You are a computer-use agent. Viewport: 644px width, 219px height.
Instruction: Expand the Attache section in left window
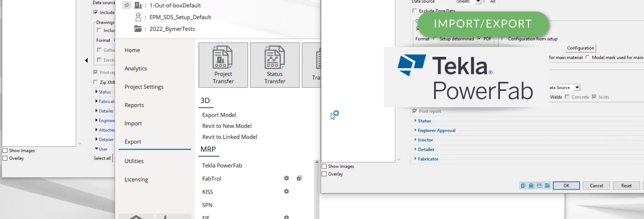[97, 130]
